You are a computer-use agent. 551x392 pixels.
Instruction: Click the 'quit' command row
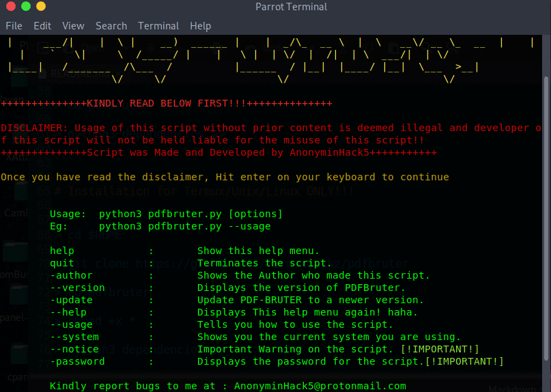click(190, 264)
